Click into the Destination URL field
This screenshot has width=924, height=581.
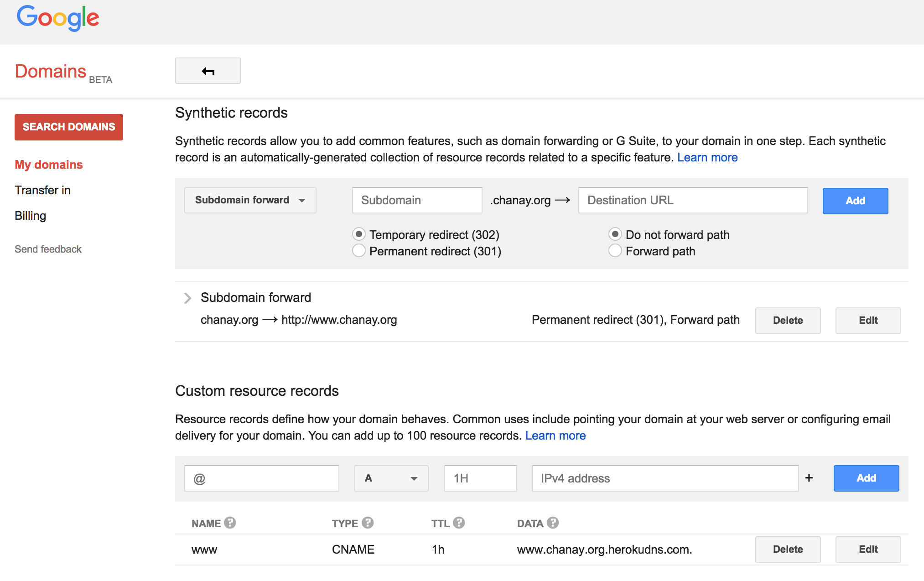tap(692, 200)
